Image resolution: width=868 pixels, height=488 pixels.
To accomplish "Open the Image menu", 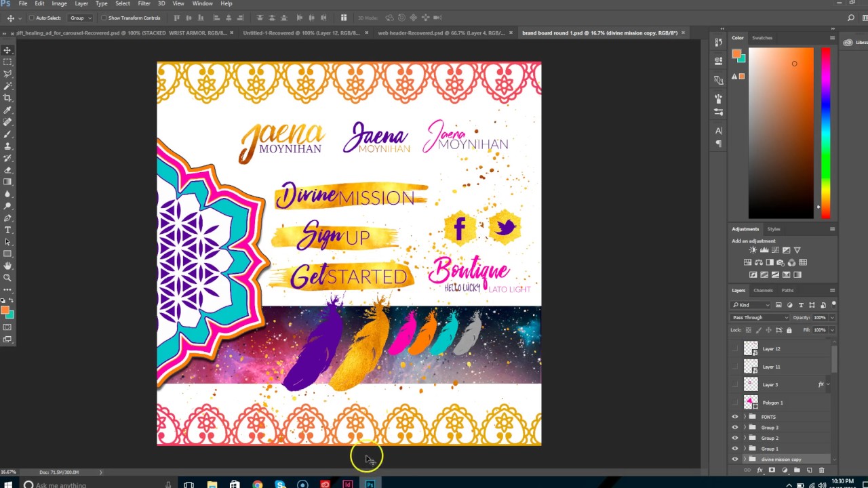I will [x=59, y=3].
